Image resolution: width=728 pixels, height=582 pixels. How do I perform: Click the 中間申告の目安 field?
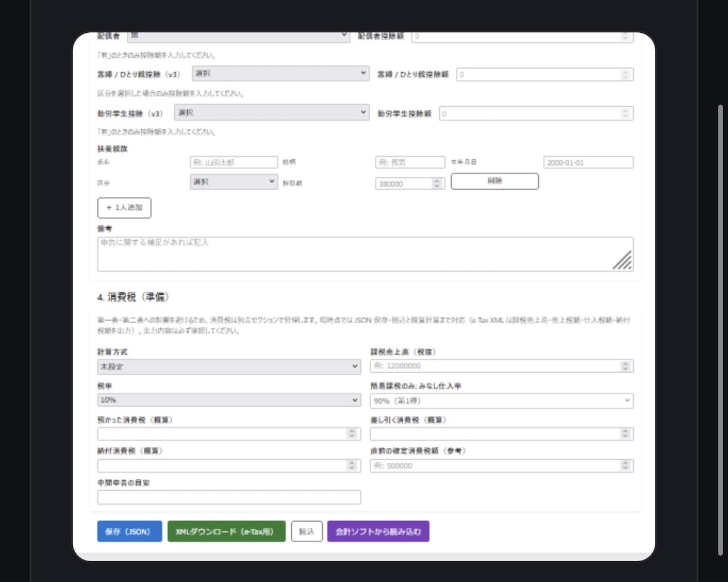click(229, 497)
